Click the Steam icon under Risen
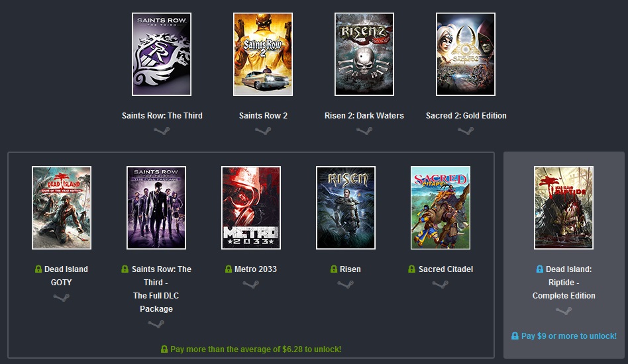628x364 pixels. tap(345, 284)
